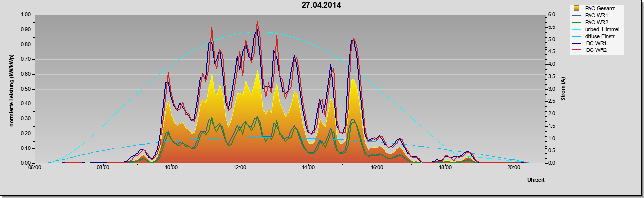The height and width of the screenshot is (198, 644).
Task: Select the PAC WR1 legend entry
Action: (x=595, y=15)
